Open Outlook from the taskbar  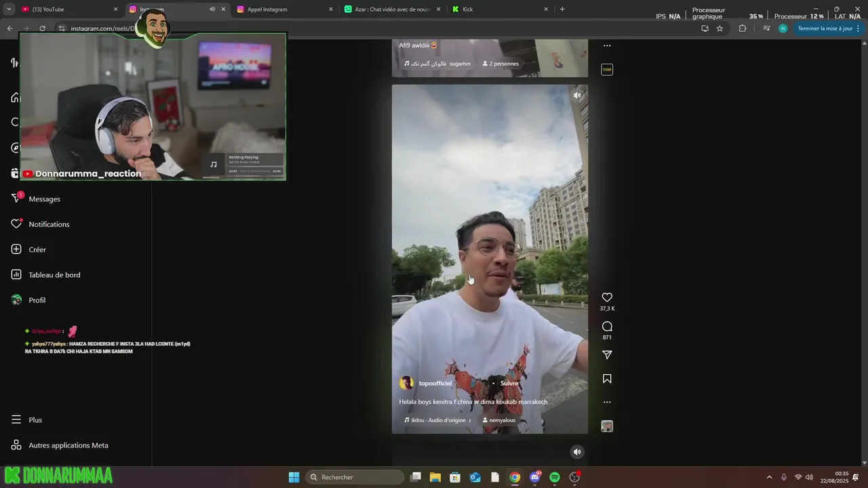click(475, 478)
